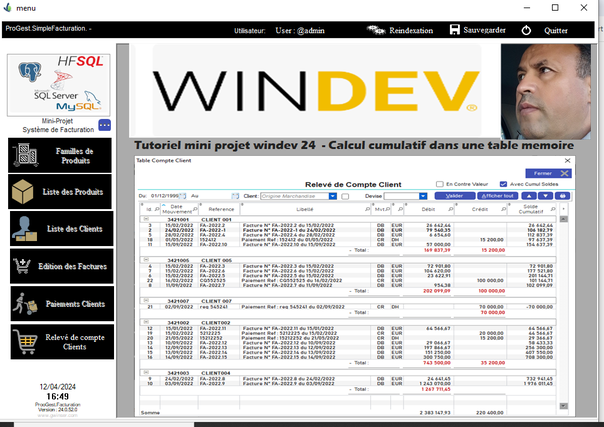Open Liste des Clients person icon
The image size is (604, 427).
click(x=24, y=229)
